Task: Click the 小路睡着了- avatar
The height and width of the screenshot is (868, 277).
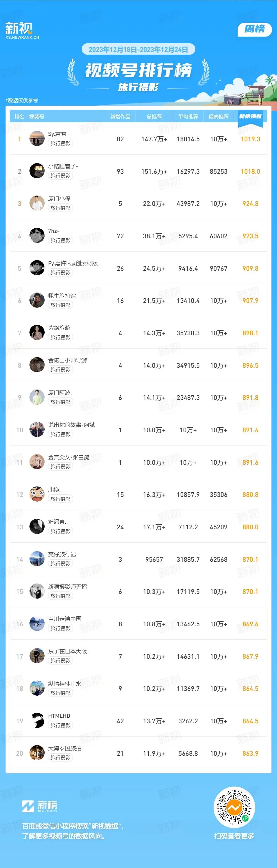Action: pyautogui.click(x=37, y=171)
